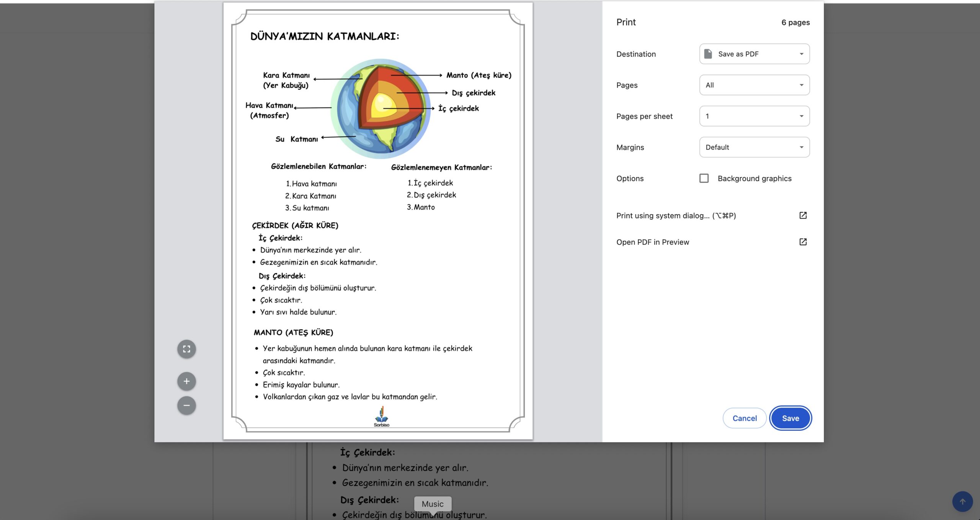The height and width of the screenshot is (520, 980).
Task: Click the Sorbiso logo at page bottom
Action: tap(382, 417)
